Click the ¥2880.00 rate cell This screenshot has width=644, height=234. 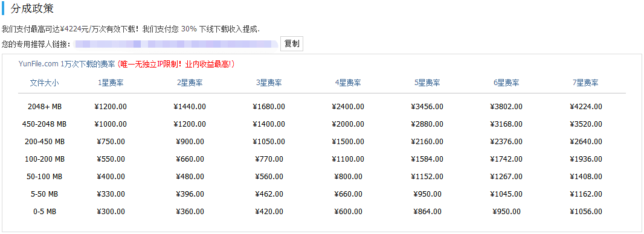pyautogui.click(x=427, y=124)
